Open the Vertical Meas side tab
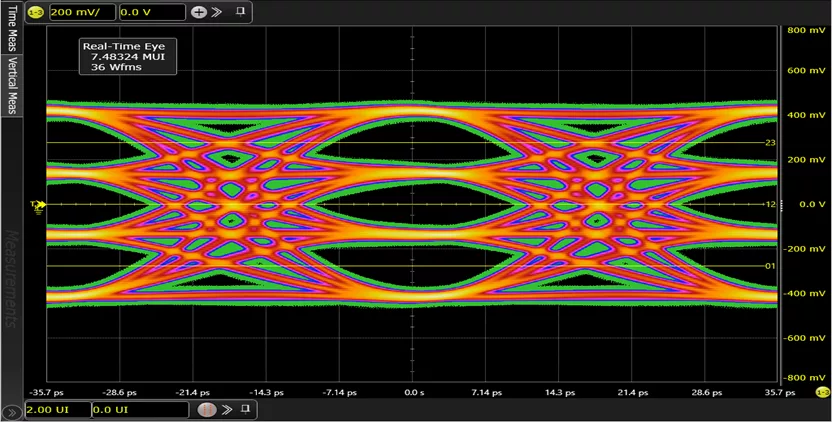This screenshot has height=422, width=832. (x=12, y=85)
